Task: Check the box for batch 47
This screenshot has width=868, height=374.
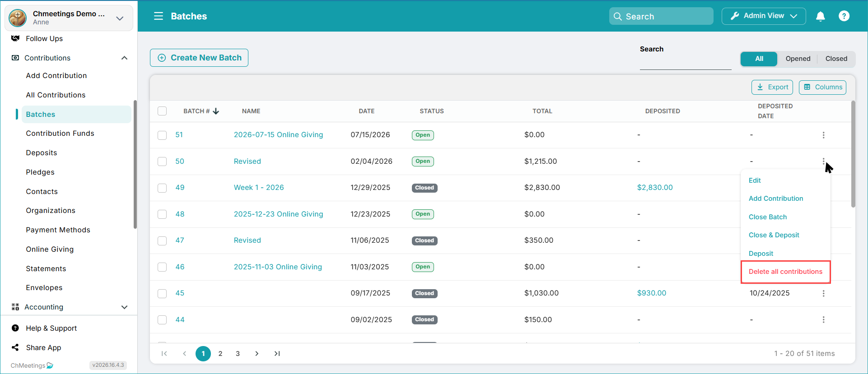Action: [x=162, y=240]
